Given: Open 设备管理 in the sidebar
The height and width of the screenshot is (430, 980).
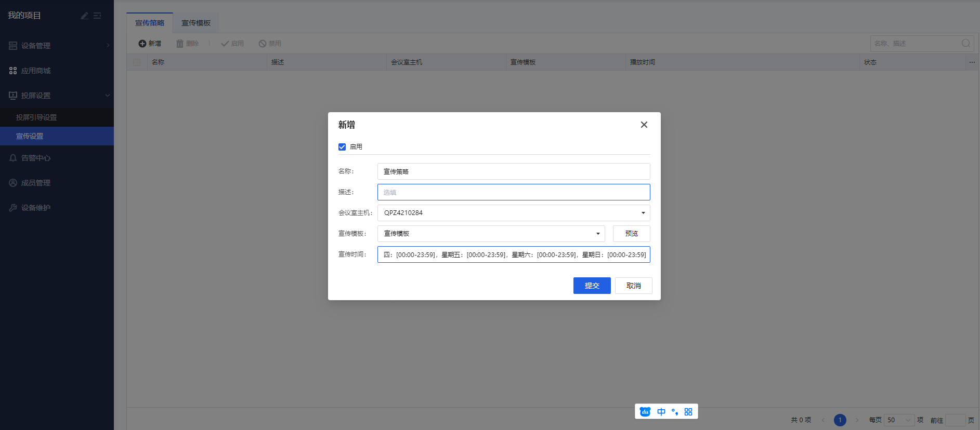Looking at the screenshot, I should coord(36,46).
